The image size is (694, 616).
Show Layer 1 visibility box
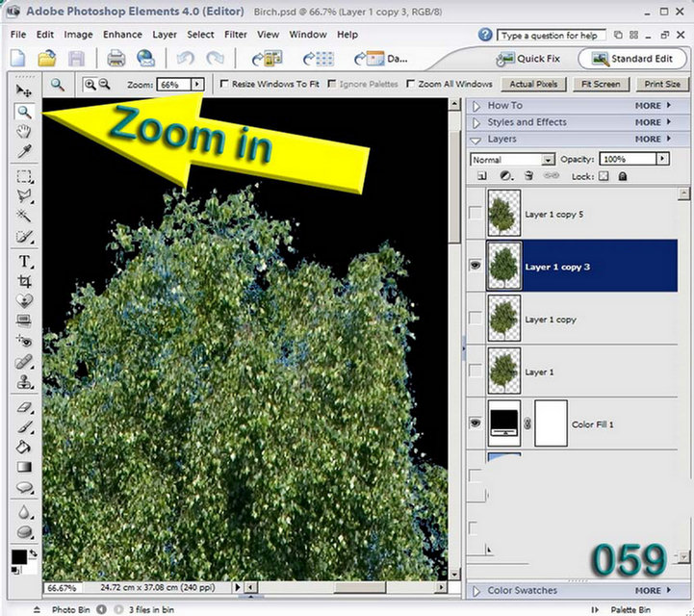476,371
